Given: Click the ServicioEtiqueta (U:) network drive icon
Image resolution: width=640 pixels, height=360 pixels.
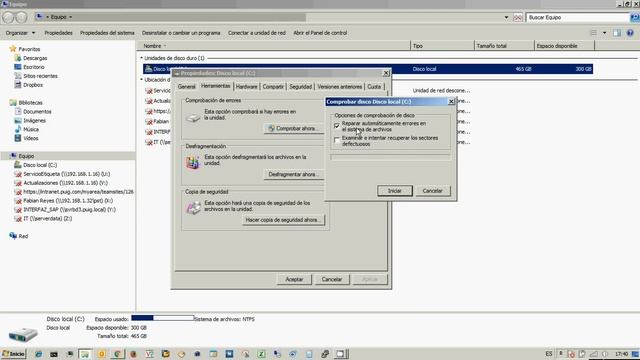Looking at the screenshot, I should tap(18, 174).
